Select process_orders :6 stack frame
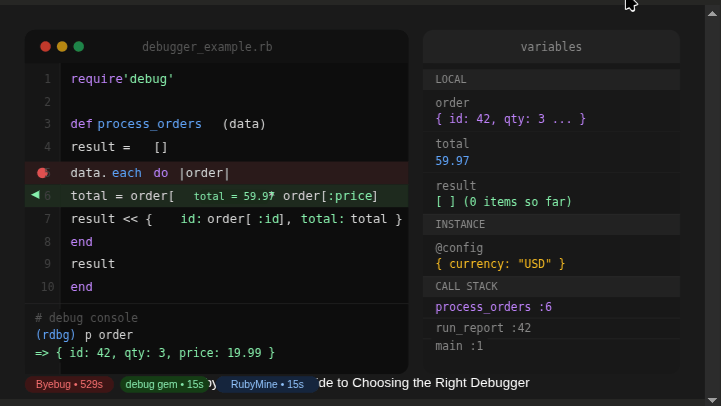 [x=493, y=307]
